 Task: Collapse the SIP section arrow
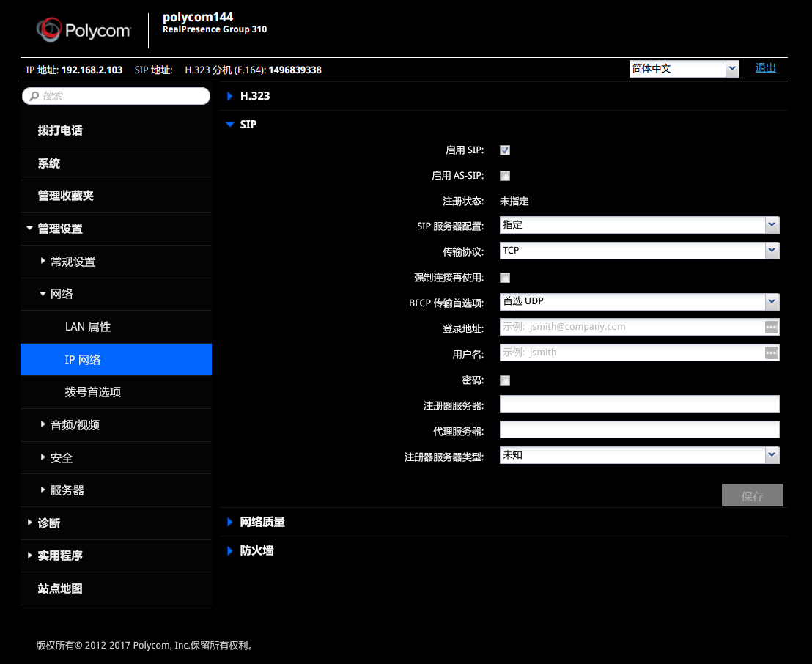tap(230, 125)
